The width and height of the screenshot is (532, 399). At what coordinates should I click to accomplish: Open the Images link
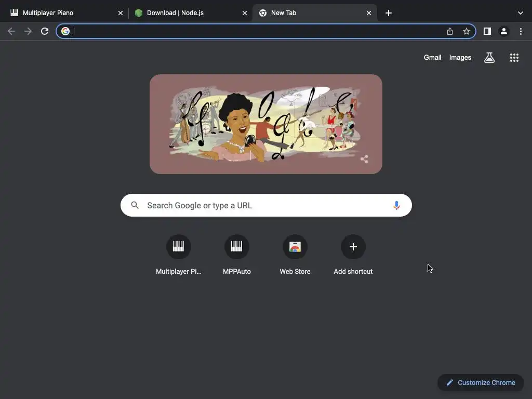click(460, 58)
